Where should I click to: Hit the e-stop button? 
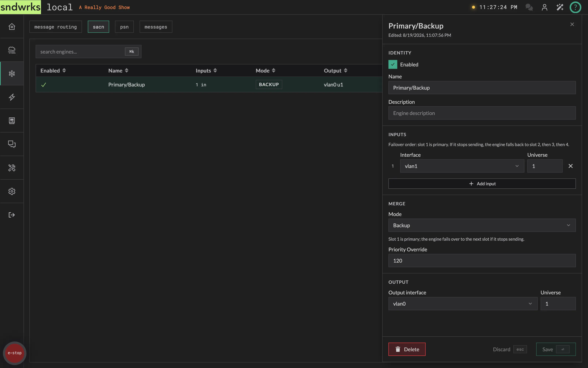pos(15,353)
